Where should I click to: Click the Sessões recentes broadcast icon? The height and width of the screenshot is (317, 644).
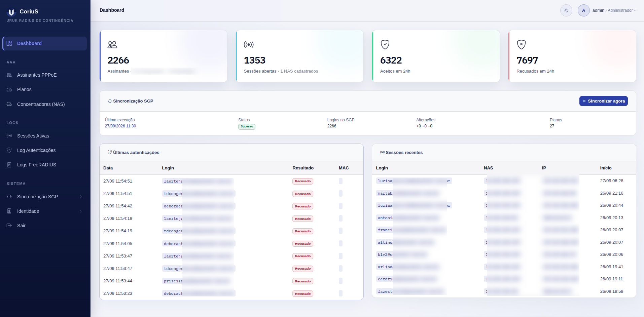[382, 152]
